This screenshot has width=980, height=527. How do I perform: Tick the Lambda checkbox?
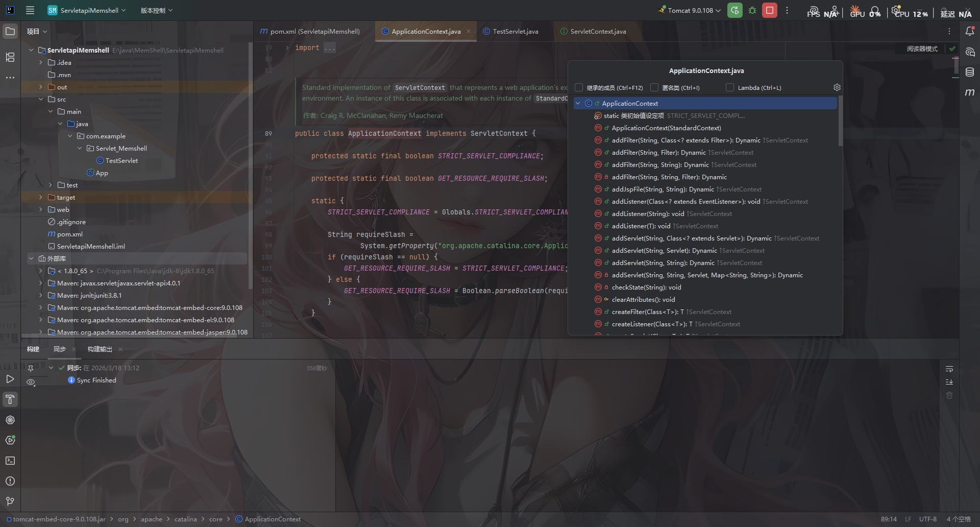730,88
